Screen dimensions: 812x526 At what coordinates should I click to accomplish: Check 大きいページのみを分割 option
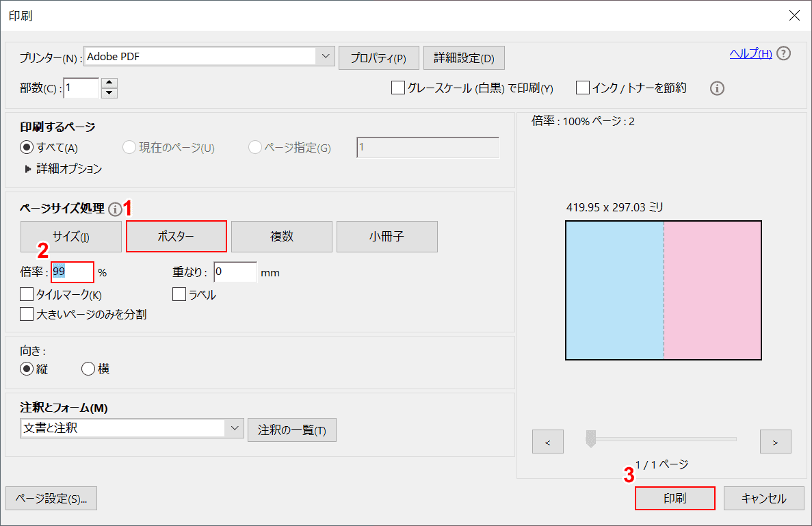click(x=27, y=314)
